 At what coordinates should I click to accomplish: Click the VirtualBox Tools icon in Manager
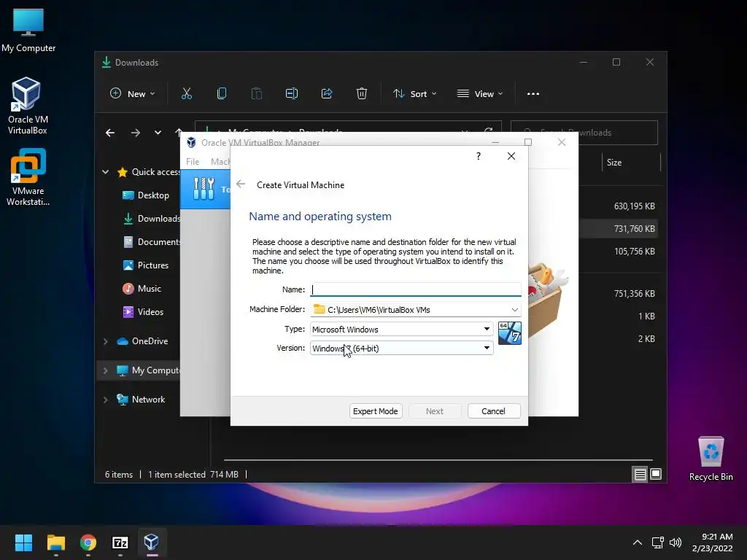pyautogui.click(x=204, y=189)
